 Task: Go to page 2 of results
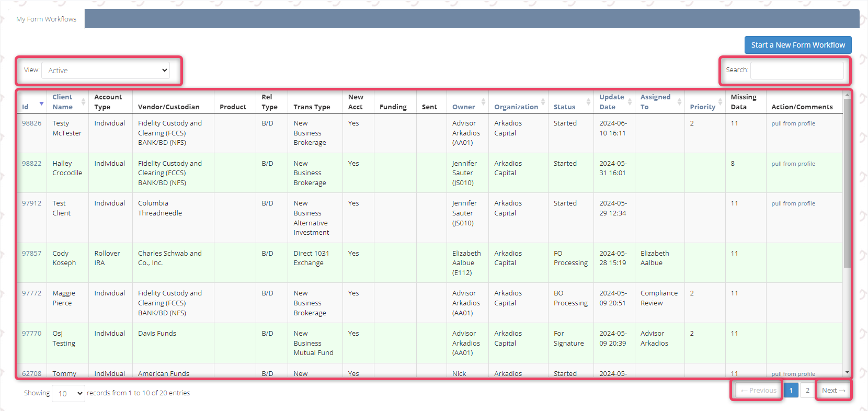[807, 391]
